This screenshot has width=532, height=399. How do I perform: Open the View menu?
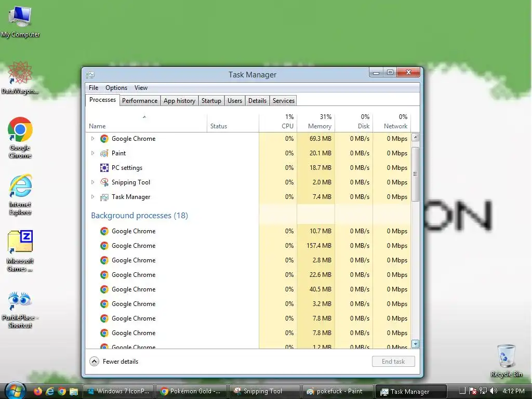[x=141, y=87]
